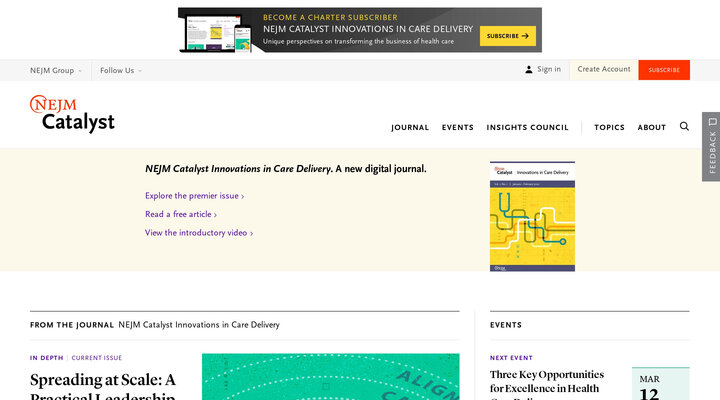720x400 pixels.
Task: Open the Read a free article link
Action: 181,214
